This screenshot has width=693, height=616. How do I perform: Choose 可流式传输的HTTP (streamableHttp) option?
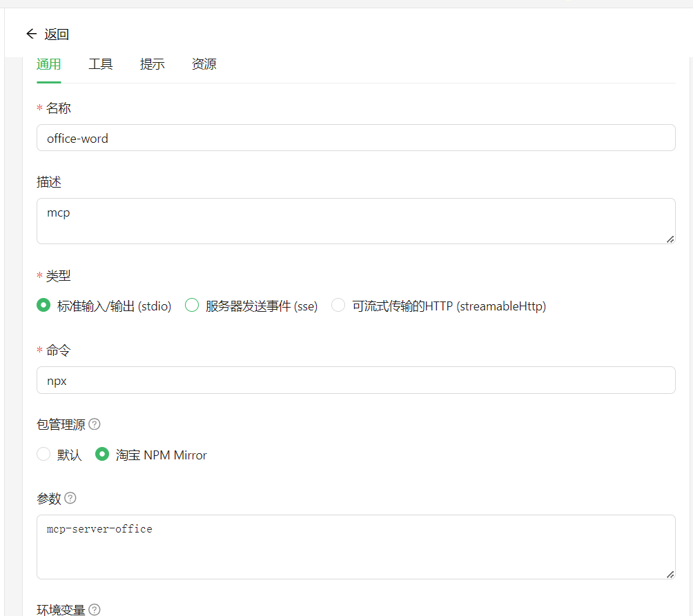pos(338,305)
